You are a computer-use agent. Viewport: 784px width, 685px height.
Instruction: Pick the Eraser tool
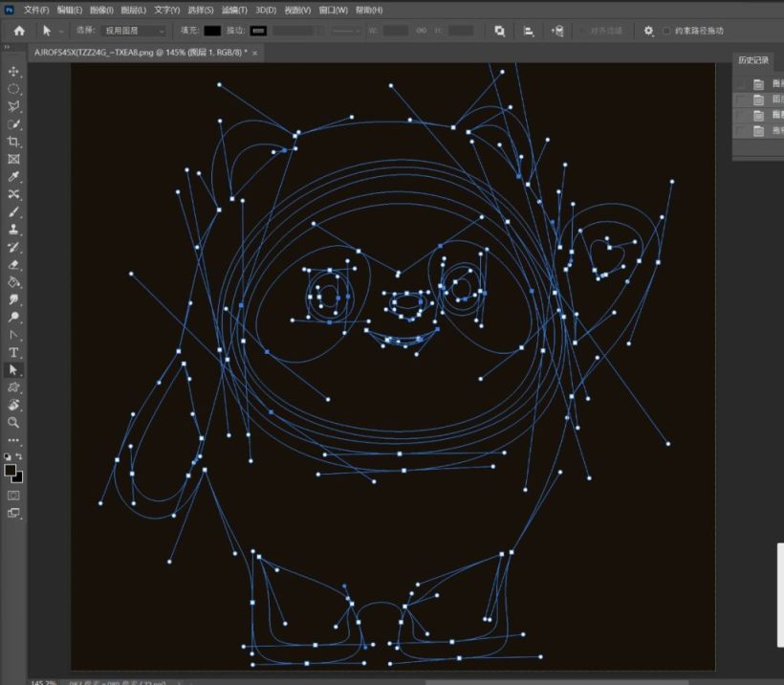tap(13, 265)
